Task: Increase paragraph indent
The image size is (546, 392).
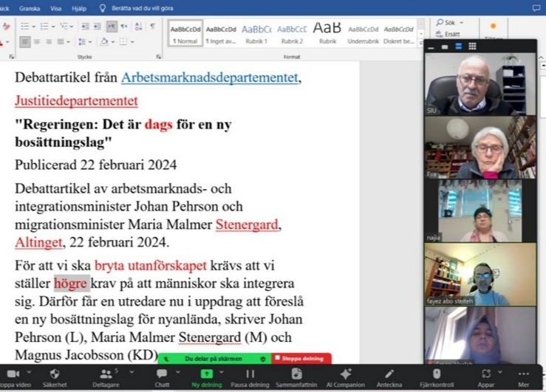Action: [97, 27]
